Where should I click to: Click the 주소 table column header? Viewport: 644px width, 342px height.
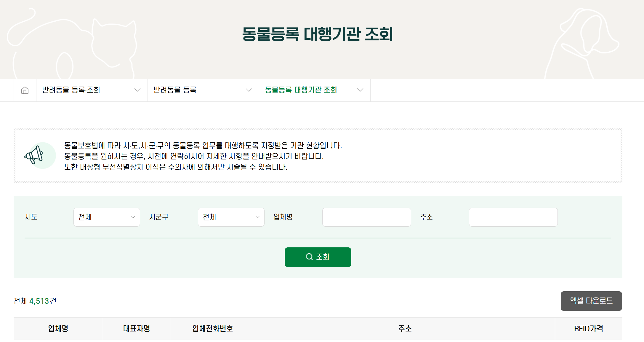(405, 329)
